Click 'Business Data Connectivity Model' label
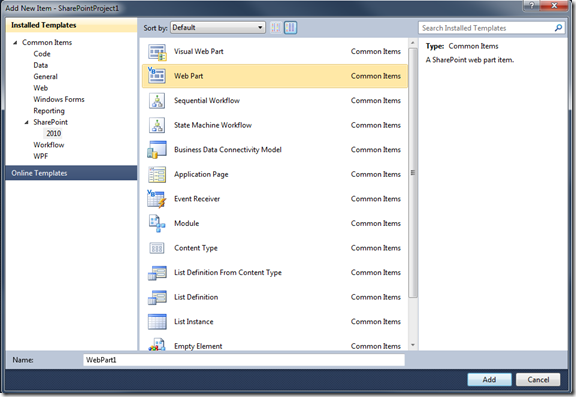The image size is (576, 397). click(228, 150)
